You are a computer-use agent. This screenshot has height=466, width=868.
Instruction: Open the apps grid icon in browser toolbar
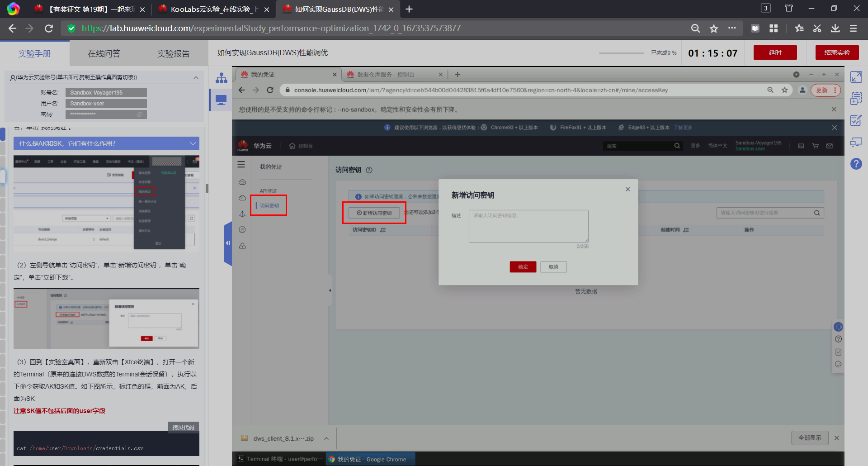tap(774, 29)
